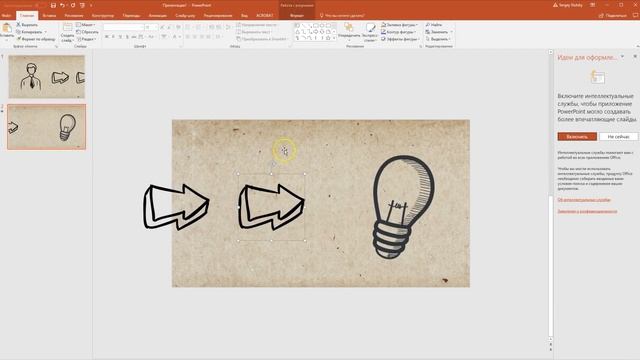Switch to Формат (Format) contextual tab
The width and height of the screenshot is (640, 360).
click(297, 16)
